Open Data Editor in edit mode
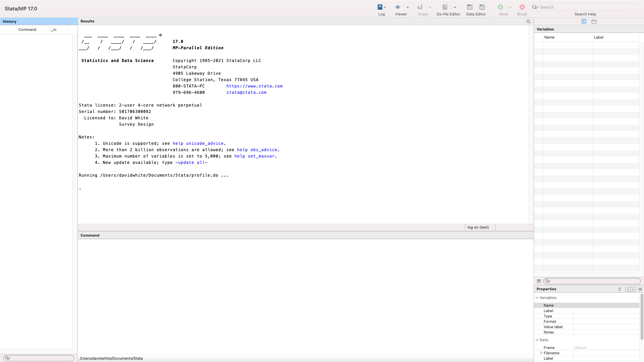 click(470, 7)
